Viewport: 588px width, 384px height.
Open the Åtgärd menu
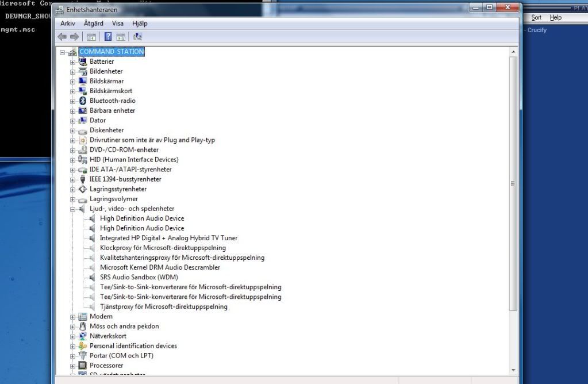(x=93, y=23)
